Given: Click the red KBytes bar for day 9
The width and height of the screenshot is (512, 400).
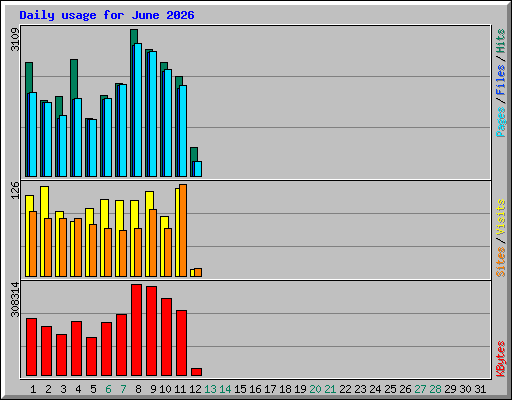Looking at the screenshot, I should [152, 331].
